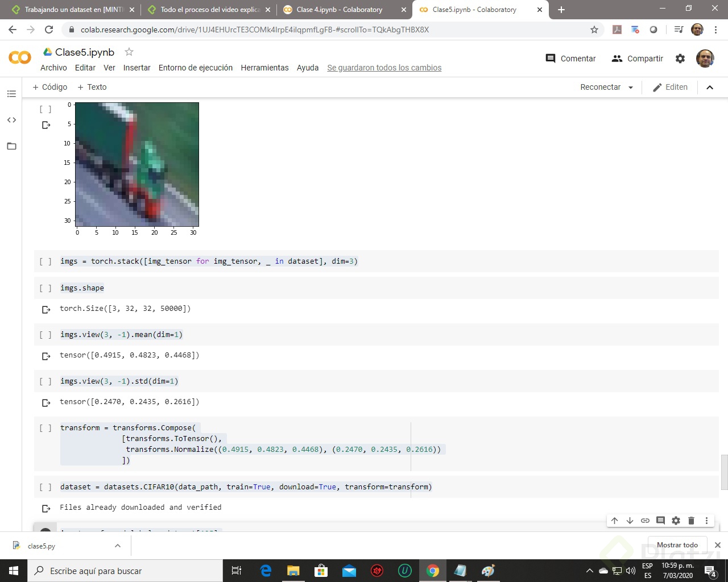This screenshot has width=728, height=582.
Task: Open the Archivo menu
Action: (x=53, y=68)
